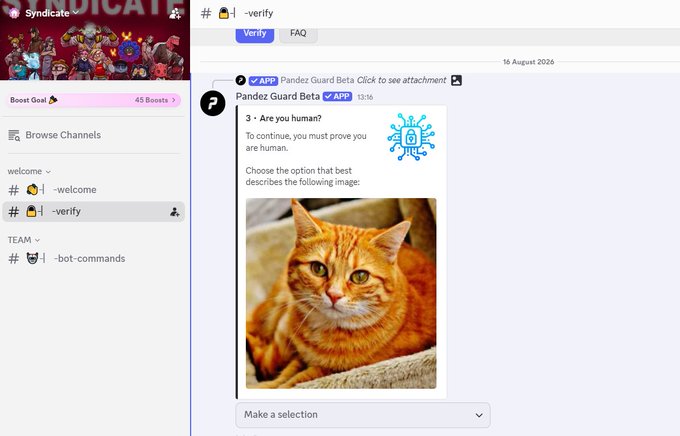The width and height of the screenshot is (680, 436).
Task: Click the 45 Boosts chevron arrow
Action: [173, 100]
